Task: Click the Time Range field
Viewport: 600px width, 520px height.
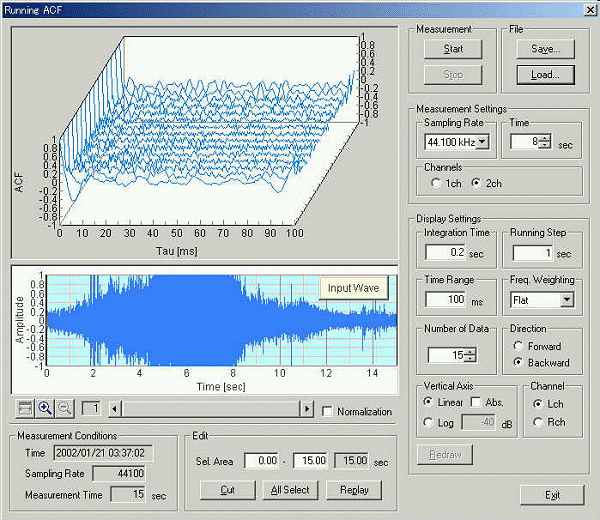Action: pyautogui.click(x=446, y=299)
